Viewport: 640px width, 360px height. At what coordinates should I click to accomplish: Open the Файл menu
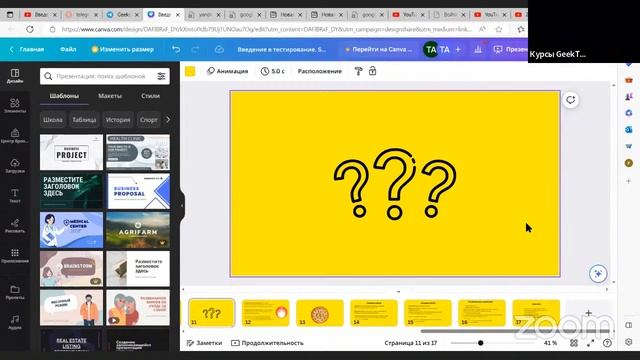click(x=68, y=49)
